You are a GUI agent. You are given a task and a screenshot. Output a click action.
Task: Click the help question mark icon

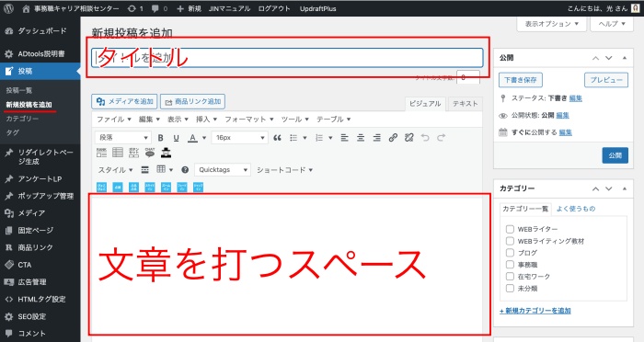[x=185, y=169]
